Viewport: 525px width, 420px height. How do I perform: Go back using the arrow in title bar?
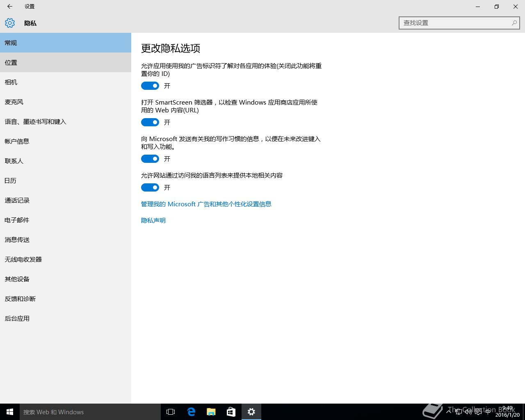click(10, 7)
